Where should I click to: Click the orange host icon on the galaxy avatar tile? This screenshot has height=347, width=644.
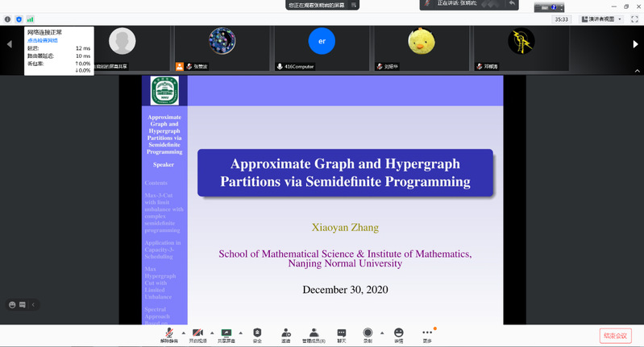click(x=180, y=67)
